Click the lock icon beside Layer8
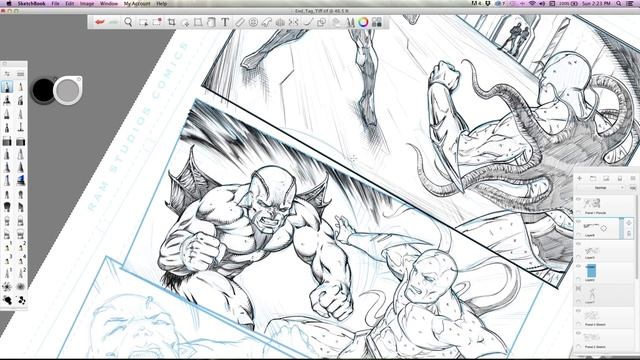Image resolution: width=640 pixels, height=360 pixels. 629,234
